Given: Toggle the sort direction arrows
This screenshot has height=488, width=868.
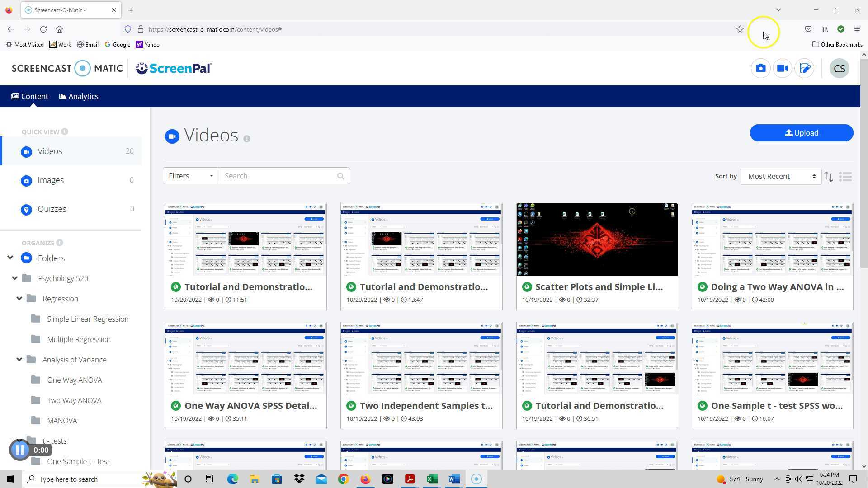Looking at the screenshot, I should click(x=829, y=177).
